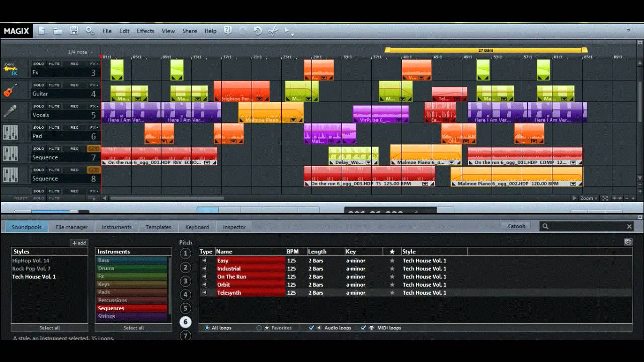This screenshot has height=362, width=644.
Task: Select the Favorites radio button
Action: (259, 328)
